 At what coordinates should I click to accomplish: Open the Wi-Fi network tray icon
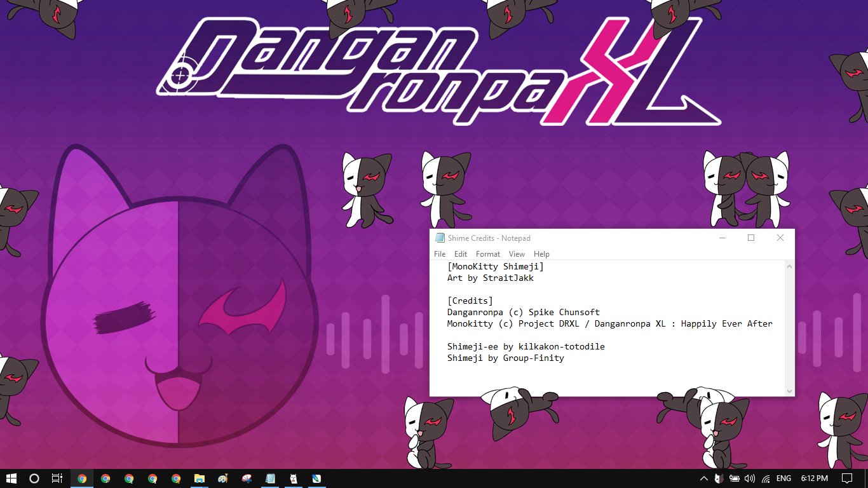[x=766, y=478]
